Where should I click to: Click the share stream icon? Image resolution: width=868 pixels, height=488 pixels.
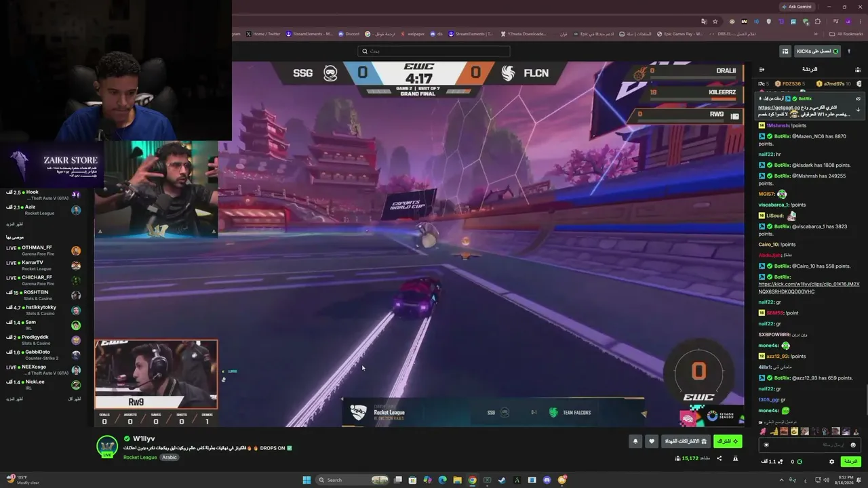[719, 459]
